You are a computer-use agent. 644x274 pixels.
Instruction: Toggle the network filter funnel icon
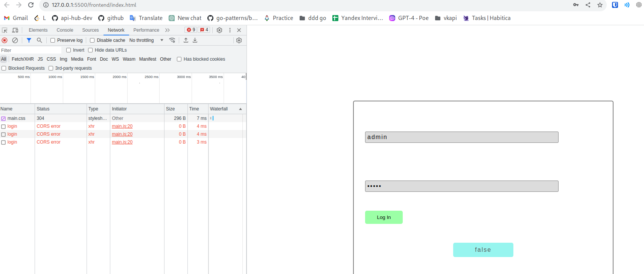(x=29, y=40)
